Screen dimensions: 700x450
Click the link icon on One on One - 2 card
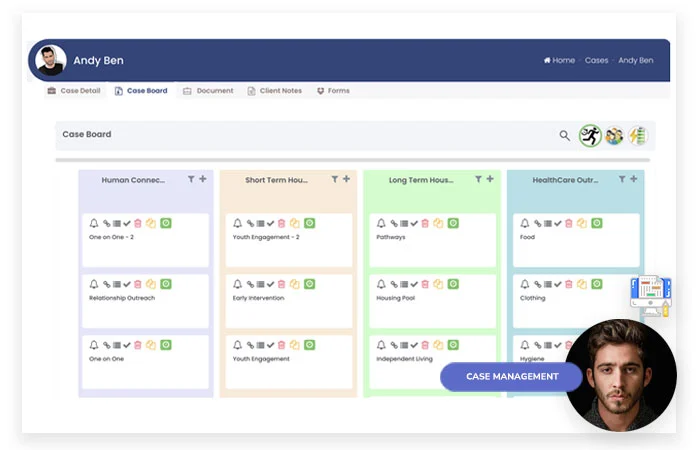(107, 223)
